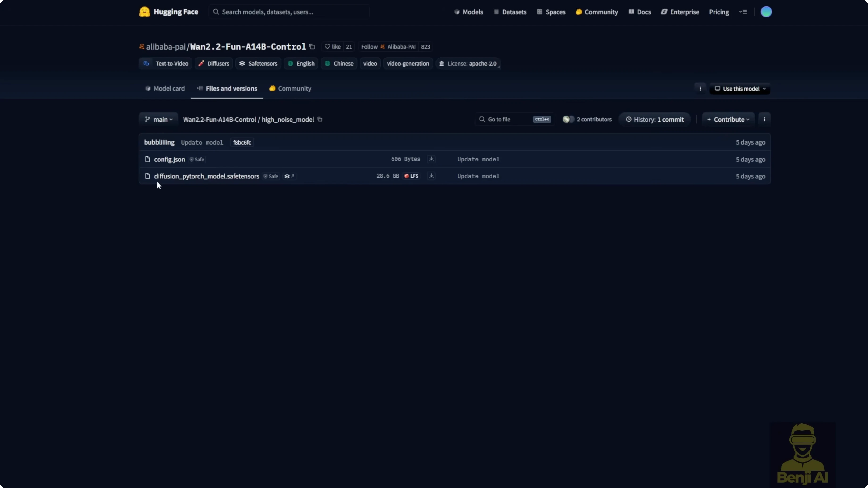868x488 pixels.
Task: Expand the main branch dropdown
Action: (159, 120)
